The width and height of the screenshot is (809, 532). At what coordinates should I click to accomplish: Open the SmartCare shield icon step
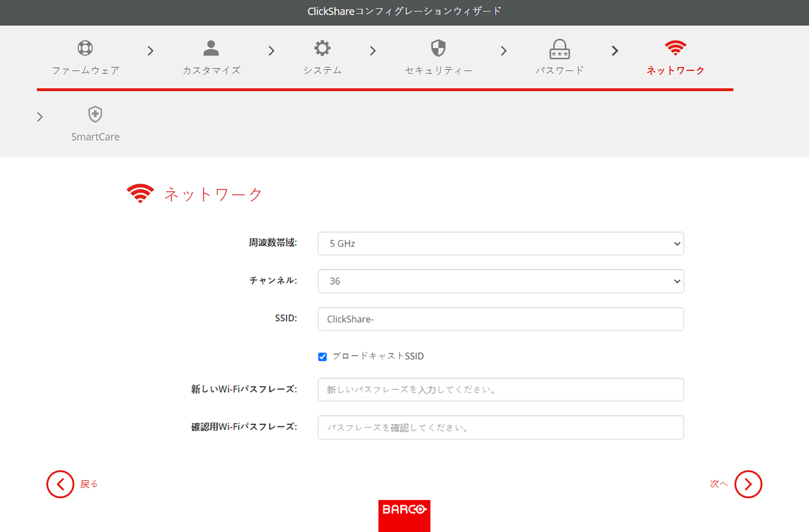coord(95,114)
